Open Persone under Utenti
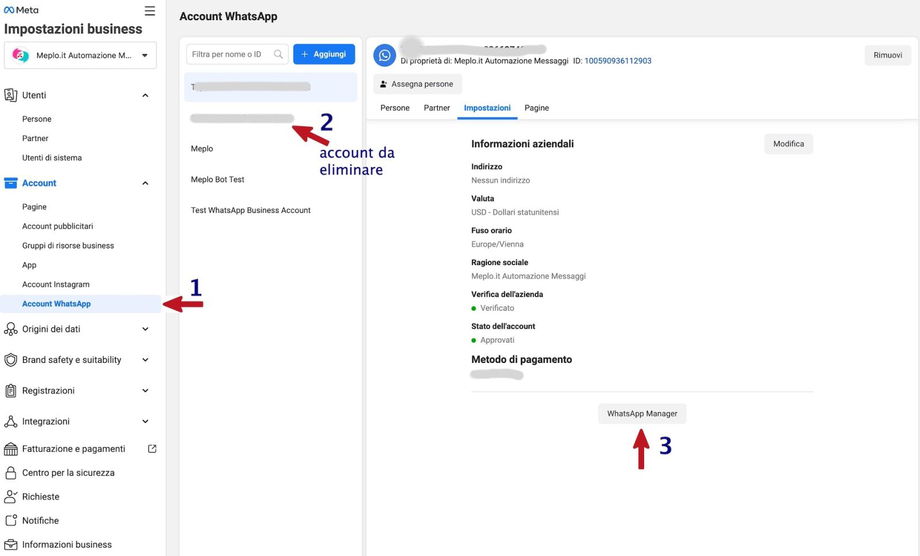This screenshot has width=920, height=556. coord(37,119)
